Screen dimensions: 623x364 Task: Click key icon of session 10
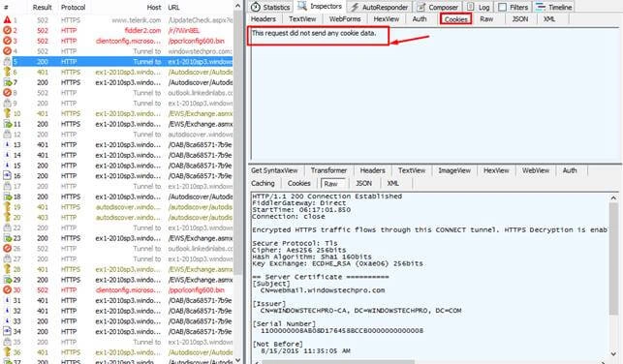point(7,113)
